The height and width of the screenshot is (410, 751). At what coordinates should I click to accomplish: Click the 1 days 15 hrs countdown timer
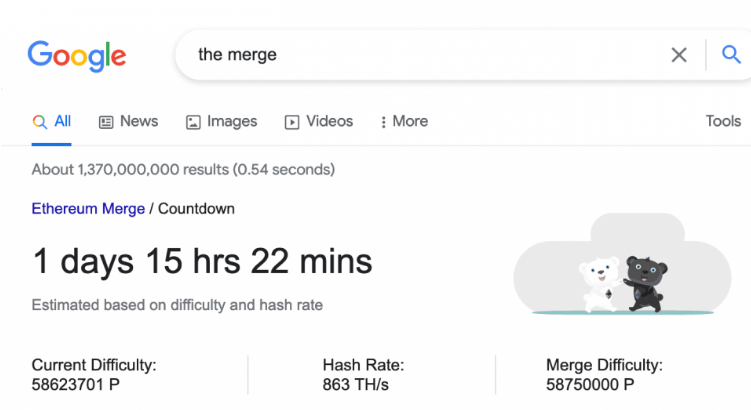coord(202,262)
